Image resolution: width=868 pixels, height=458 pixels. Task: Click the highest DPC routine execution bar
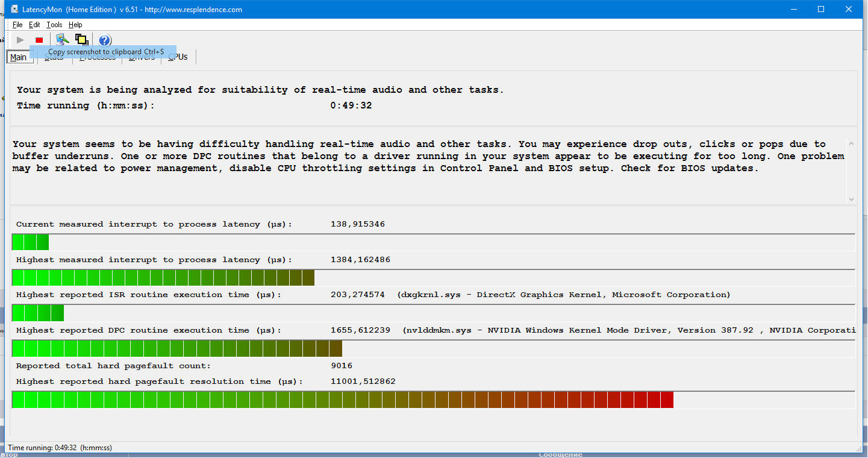click(433, 349)
